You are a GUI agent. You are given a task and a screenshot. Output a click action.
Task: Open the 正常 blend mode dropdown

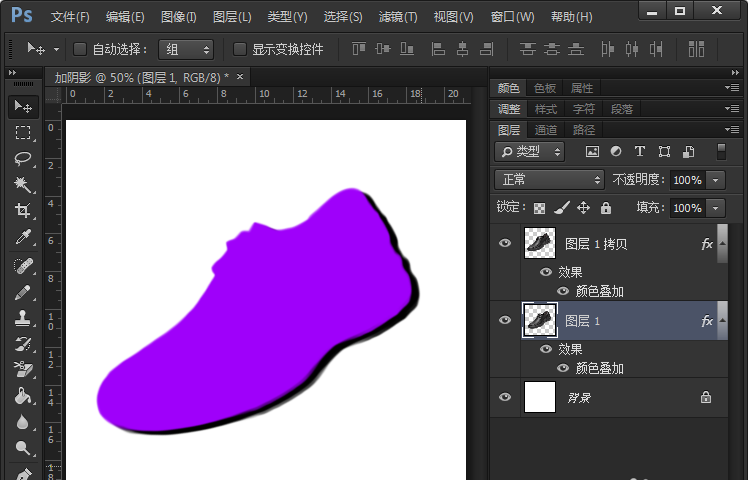552,180
